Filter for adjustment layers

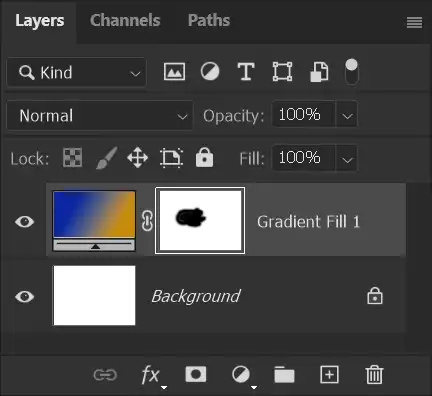click(210, 72)
